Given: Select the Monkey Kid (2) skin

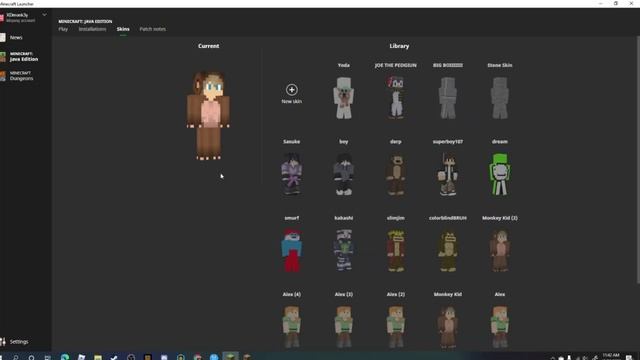Looking at the screenshot, I should click(500, 251).
